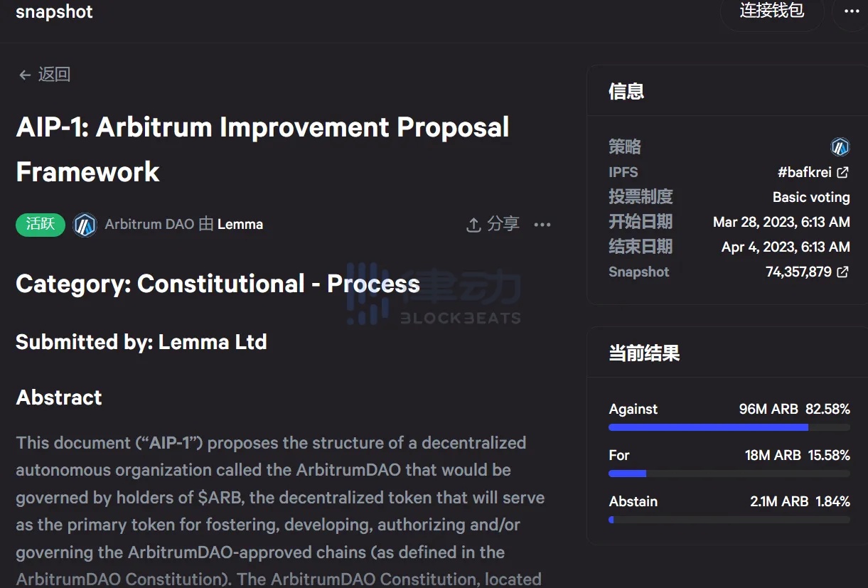The image size is (868, 588).
Task: Go to the snapshot home logo
Action: coord(54,12)
